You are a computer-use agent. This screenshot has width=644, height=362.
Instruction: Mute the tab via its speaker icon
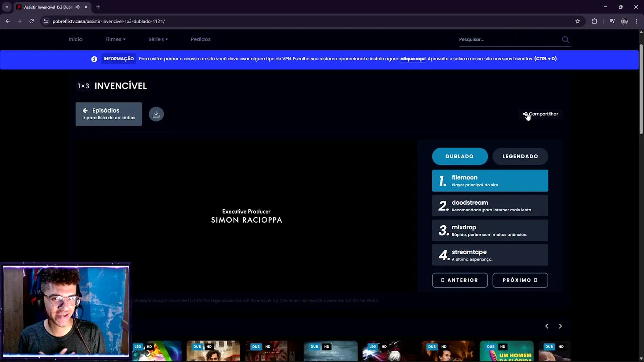point(77,7)
